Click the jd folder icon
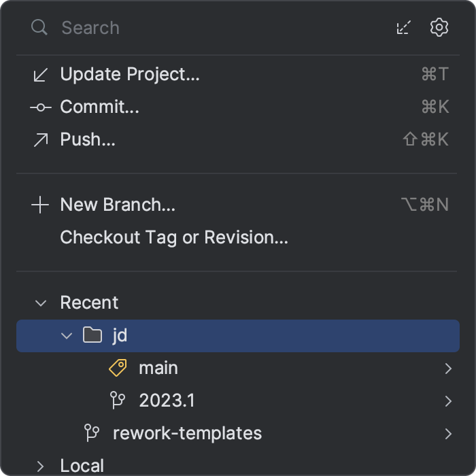476x476 pixels. pyautogui.click(x=92, y=335)
